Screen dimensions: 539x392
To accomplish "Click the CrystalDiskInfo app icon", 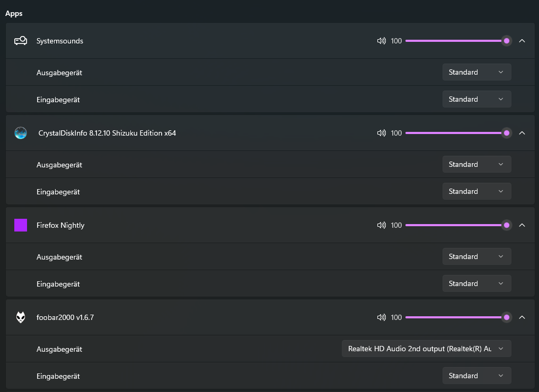I will (21, 133).
